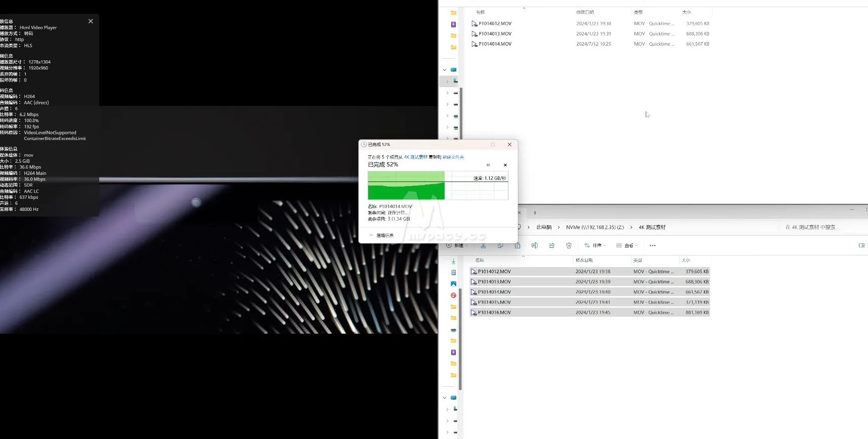Screen dimensions: 868x439
Task: Select P1014016.MOV in the lower Explorer window
Action: tap(589, 312)
